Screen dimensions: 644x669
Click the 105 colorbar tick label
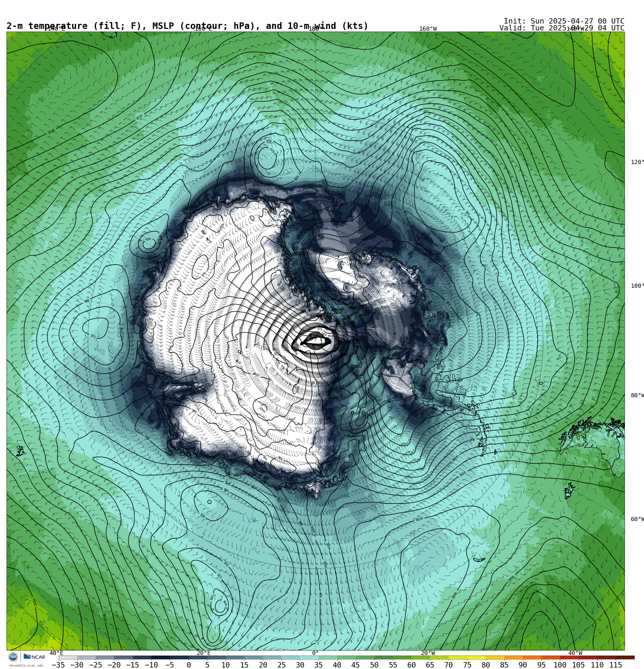[578, 665]
